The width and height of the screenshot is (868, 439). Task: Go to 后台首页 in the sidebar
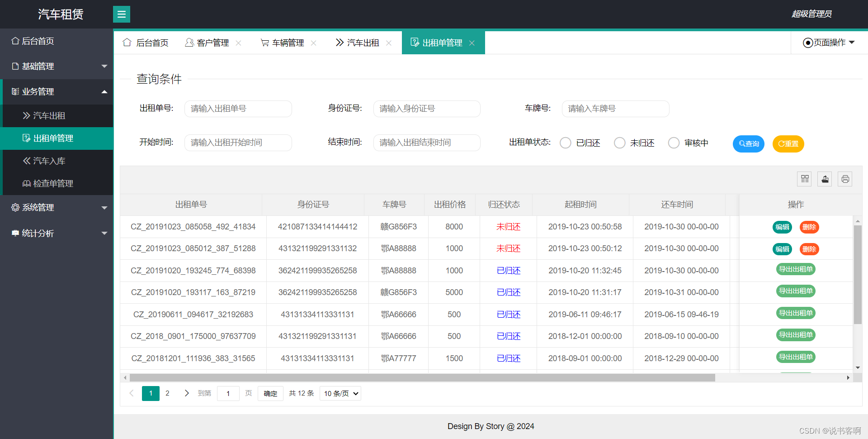pos(57,41)
